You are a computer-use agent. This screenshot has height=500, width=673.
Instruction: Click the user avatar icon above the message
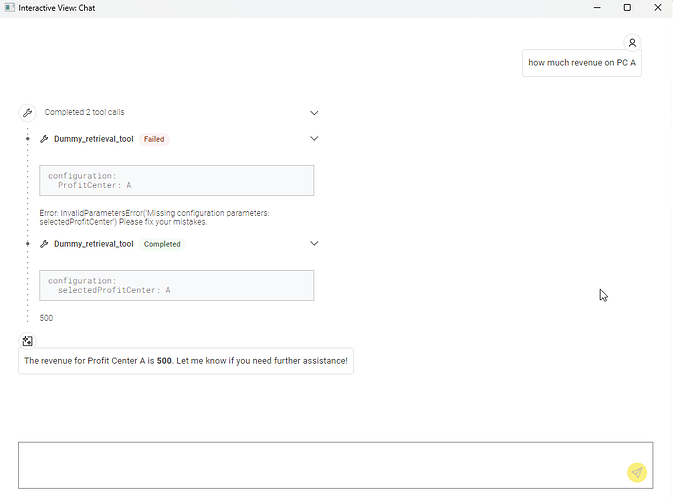coord(632,43)
